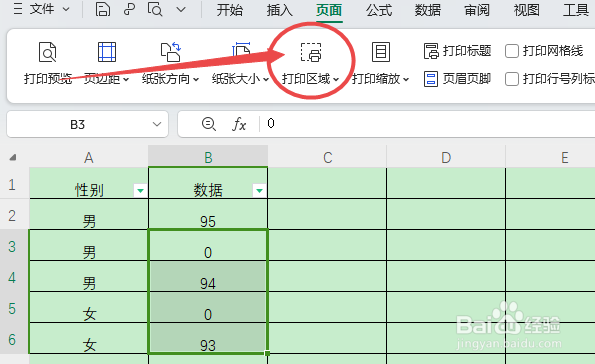
Task: Click the fx insert function icon
Action: [239, 124]
